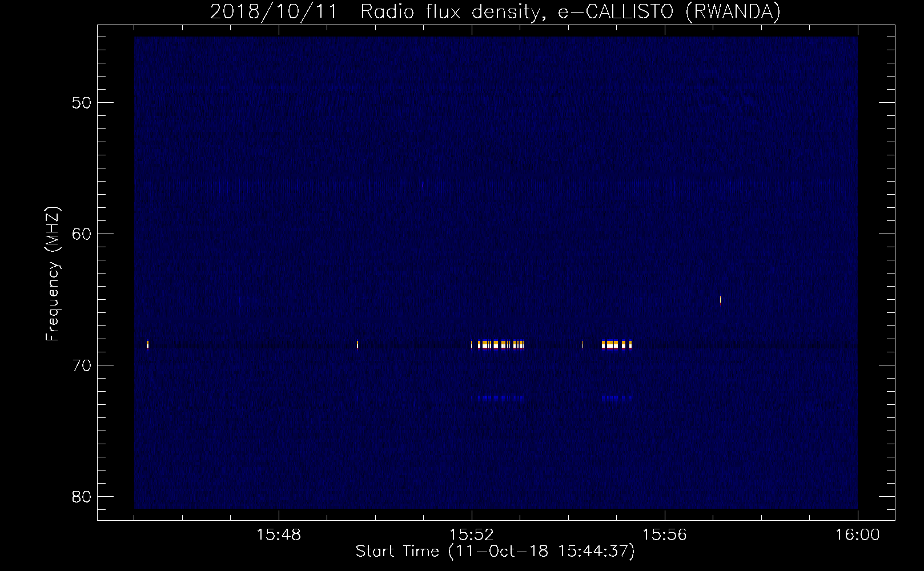Click the 16:00 time tick label

858,535
